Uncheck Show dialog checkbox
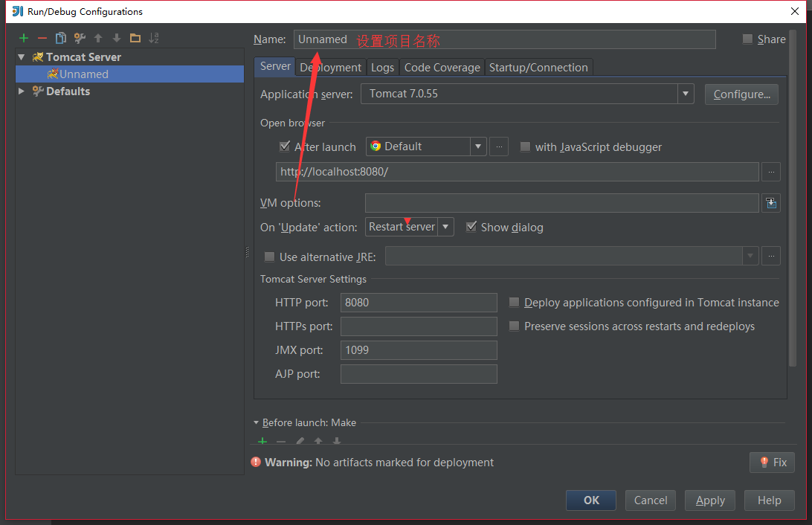 coord(471,227)
